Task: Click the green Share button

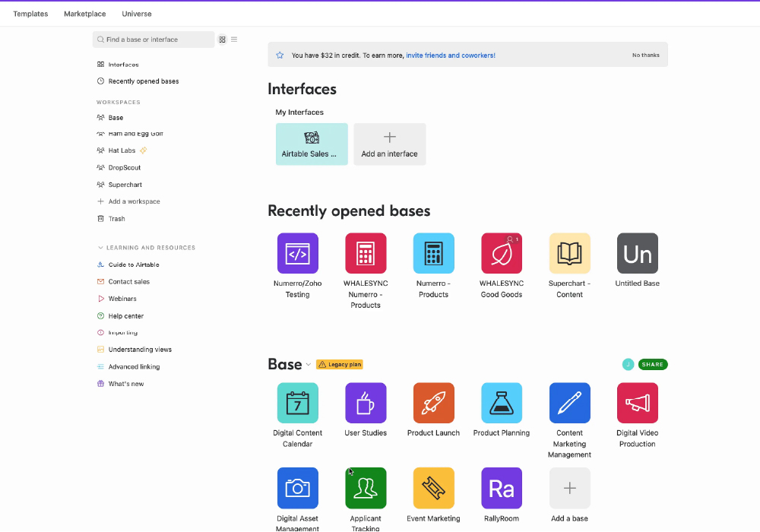Action: click(x=653, y=365)
